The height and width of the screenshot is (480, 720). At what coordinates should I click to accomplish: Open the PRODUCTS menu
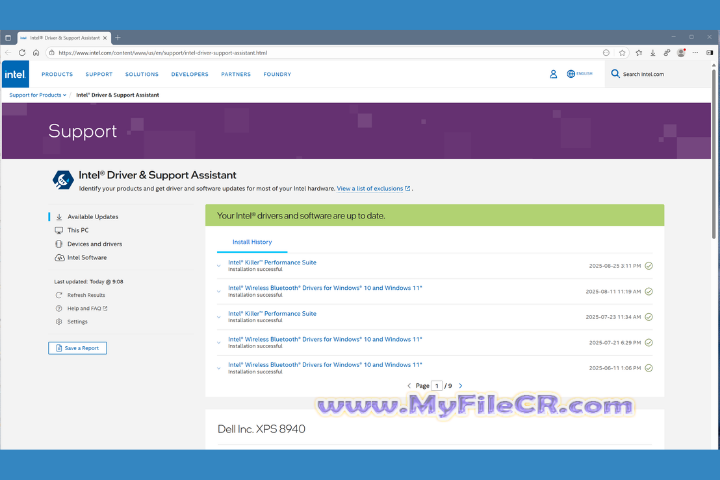pos(57,74)
